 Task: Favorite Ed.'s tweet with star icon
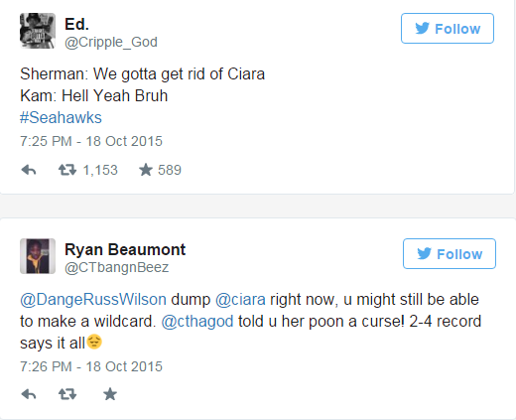[x=146, y=170]
